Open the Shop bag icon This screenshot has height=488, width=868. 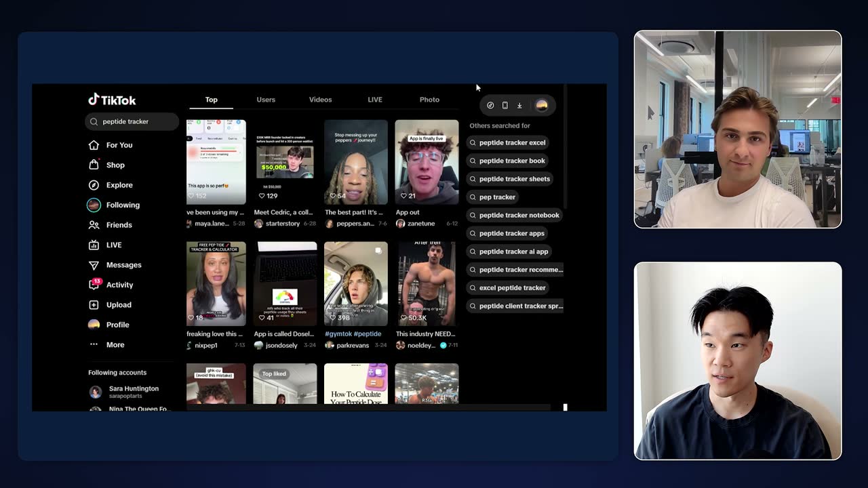pyautogui.click(x=94, y=165)
